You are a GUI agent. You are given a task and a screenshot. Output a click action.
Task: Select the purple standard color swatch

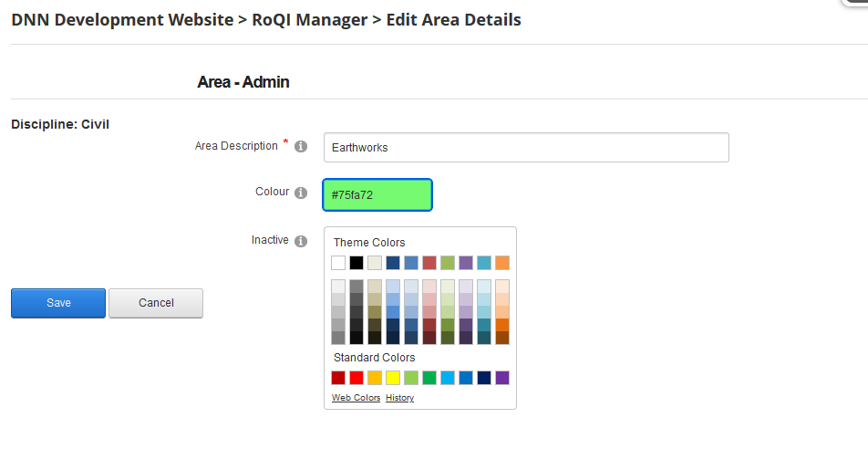coord(502,378)
